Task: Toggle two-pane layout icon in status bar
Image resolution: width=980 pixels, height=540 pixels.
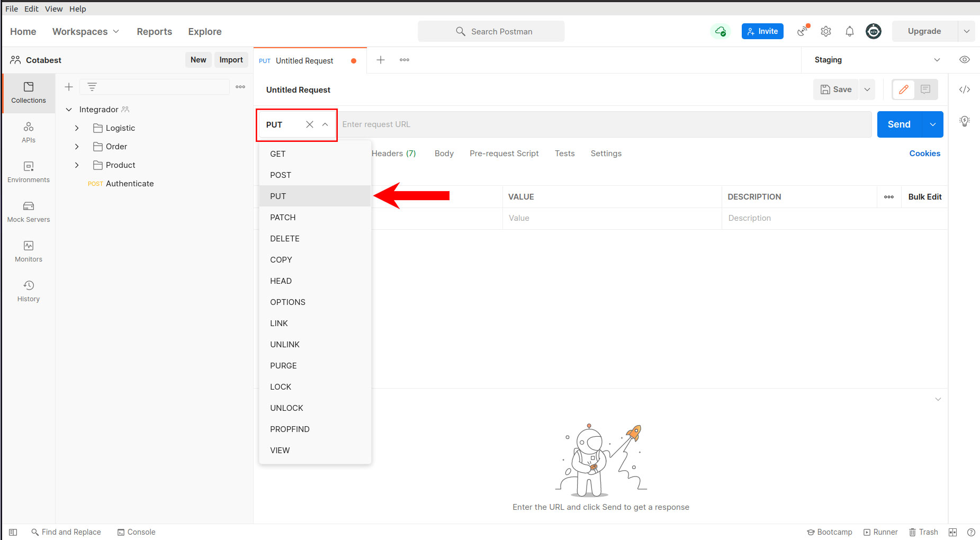Action: point(953,532)
